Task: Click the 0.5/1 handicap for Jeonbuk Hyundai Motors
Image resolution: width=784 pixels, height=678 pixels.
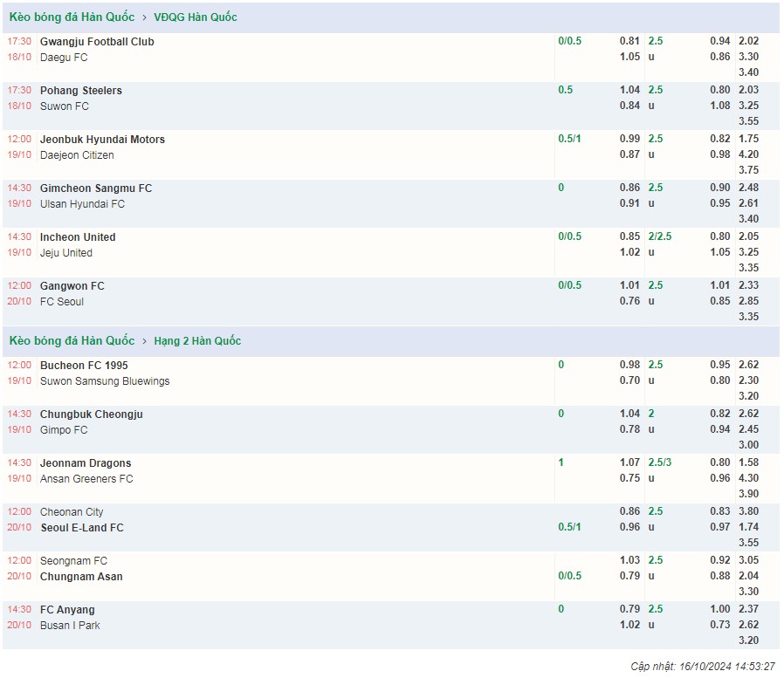Action: tap(569, 139)
